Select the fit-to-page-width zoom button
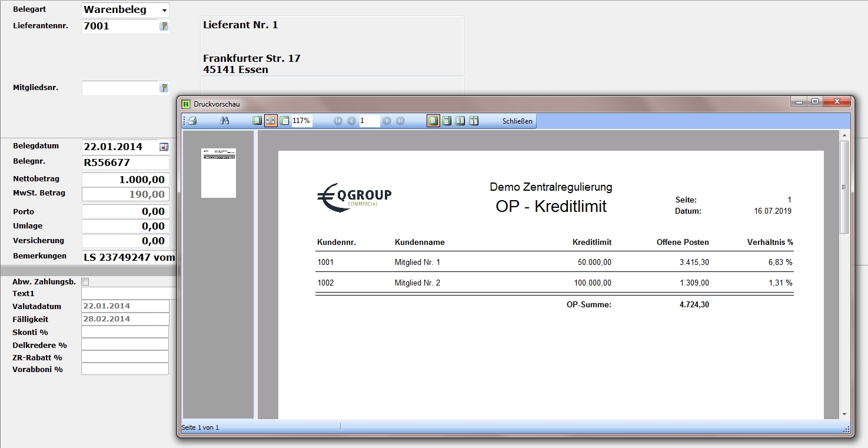Screen dimensions: 868x448 (271, 121)
